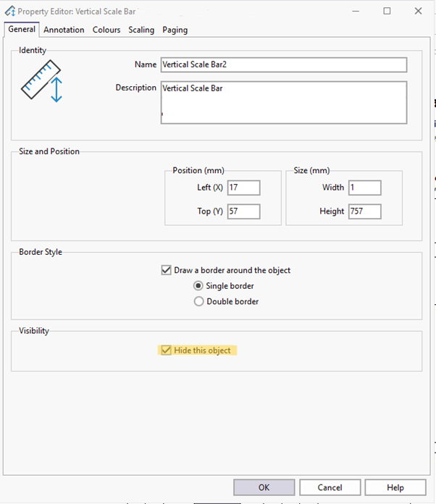Switch to the General tab
This screenshot has height=504, width=436.
tap(22, 29)
